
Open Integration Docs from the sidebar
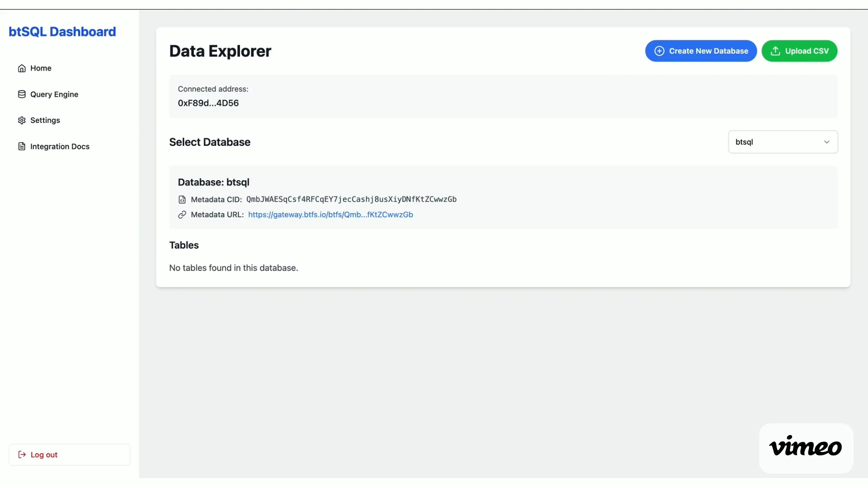[60, 146]
